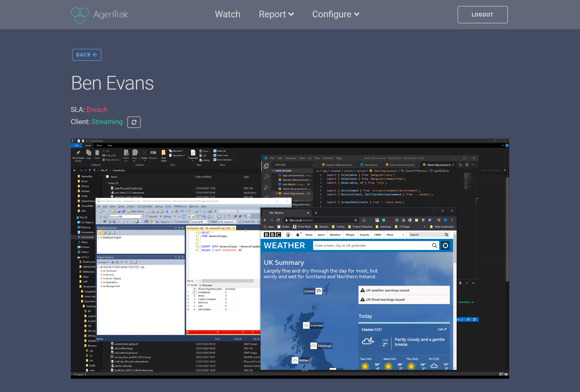580x392 pixels.
Task: Click Rename in the Explorer ribbon
Action: (x=153, y=155)
